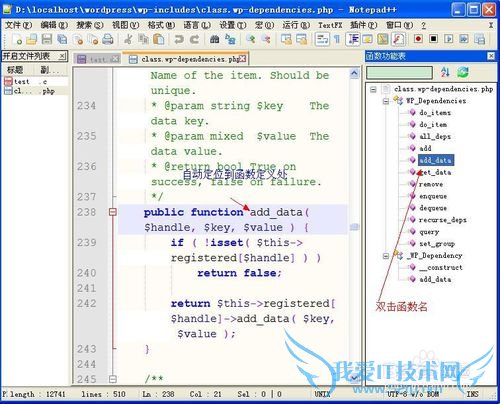Zoom in using the toolbar icon
The image size is (500, 404).
tap(251, 39)
